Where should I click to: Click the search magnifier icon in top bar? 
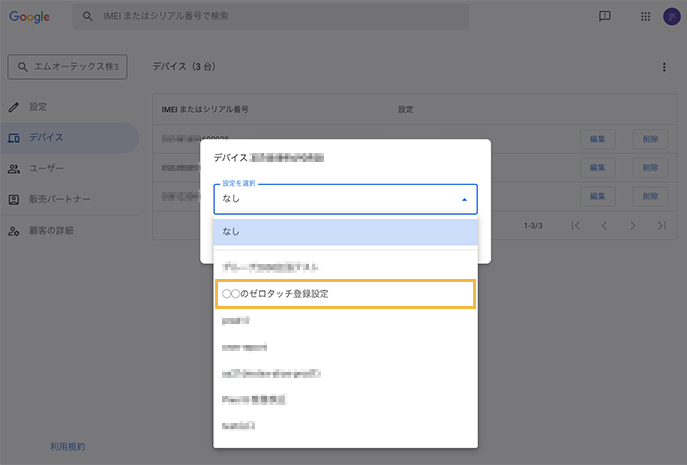point(88,16)
